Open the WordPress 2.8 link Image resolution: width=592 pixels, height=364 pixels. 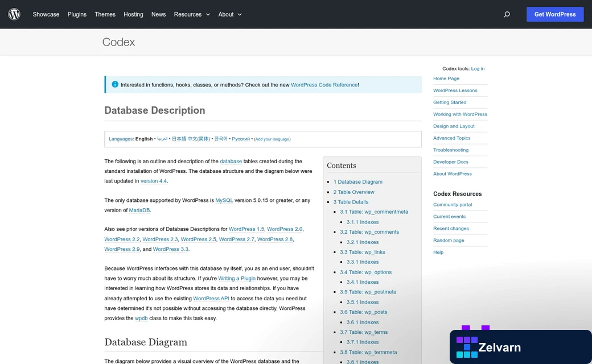[275, 239]
